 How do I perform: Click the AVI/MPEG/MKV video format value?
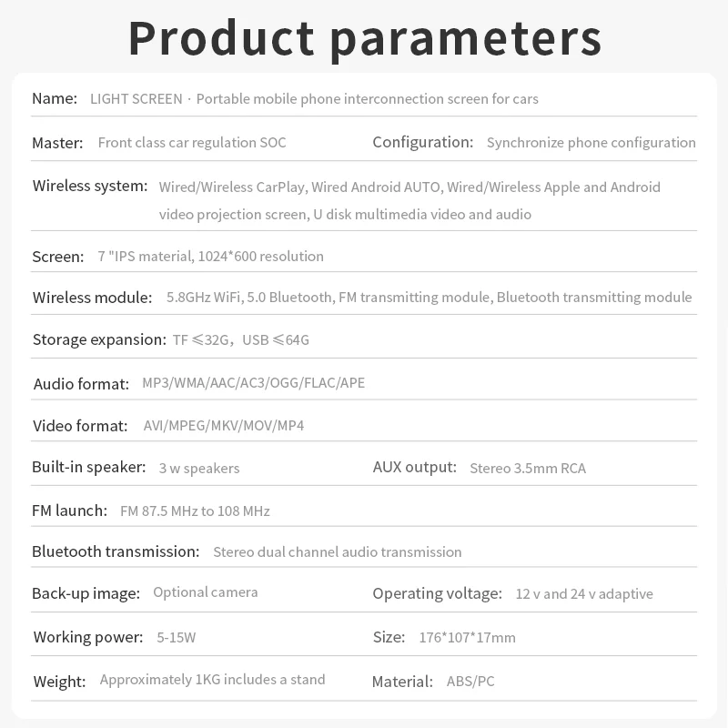tap(224, 426)
